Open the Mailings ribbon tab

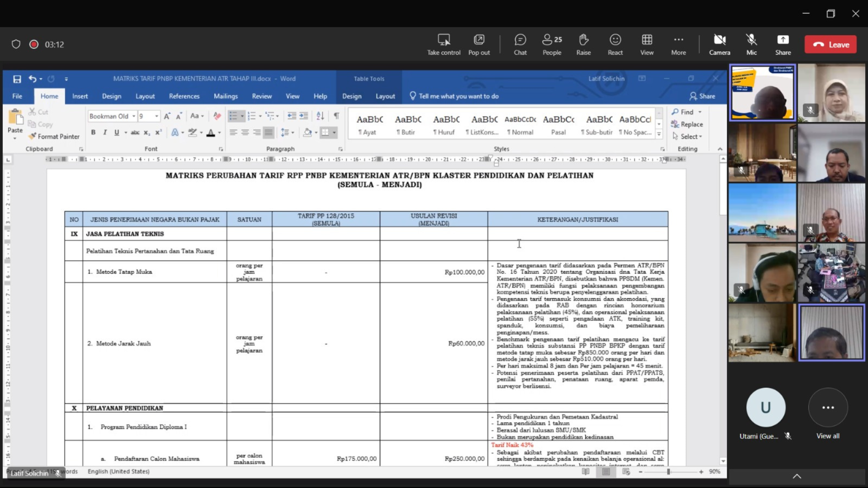click(x=226, y=96)
